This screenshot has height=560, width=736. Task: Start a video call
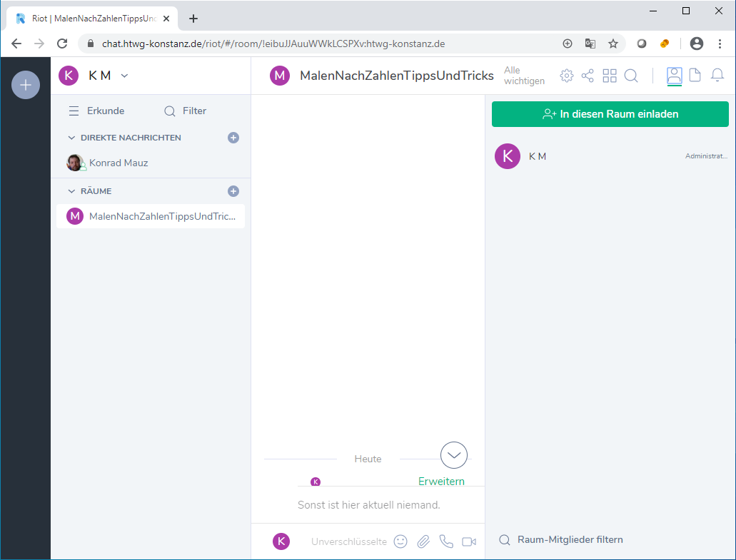[469, 541]
